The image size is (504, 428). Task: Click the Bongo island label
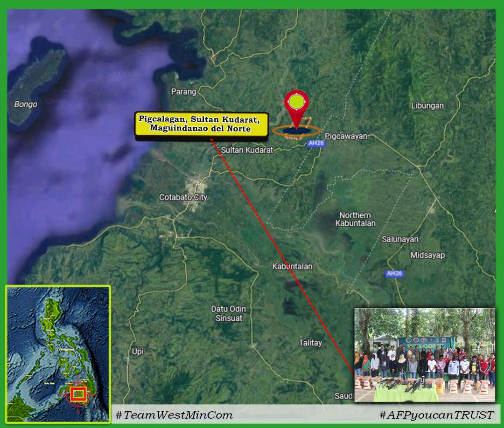click(x=25, y=104)
